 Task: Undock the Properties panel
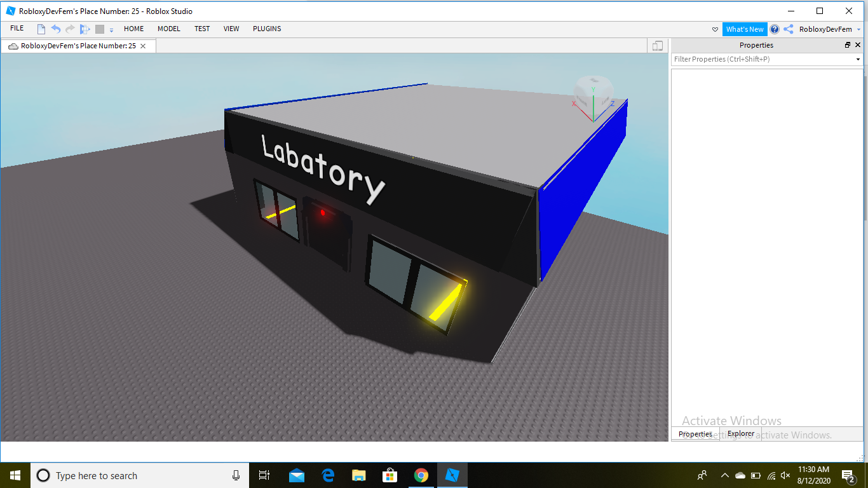(x=847, y=45)
